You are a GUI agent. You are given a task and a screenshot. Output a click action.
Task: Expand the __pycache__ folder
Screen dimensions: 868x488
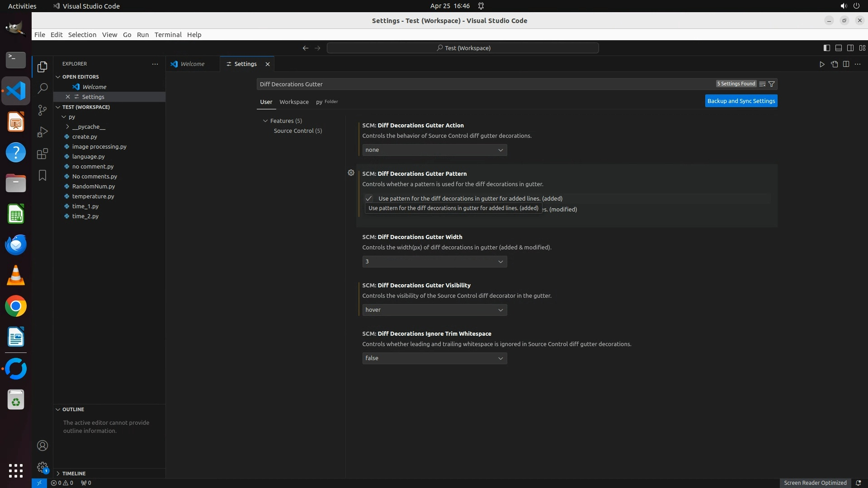(x=89, y=127)
